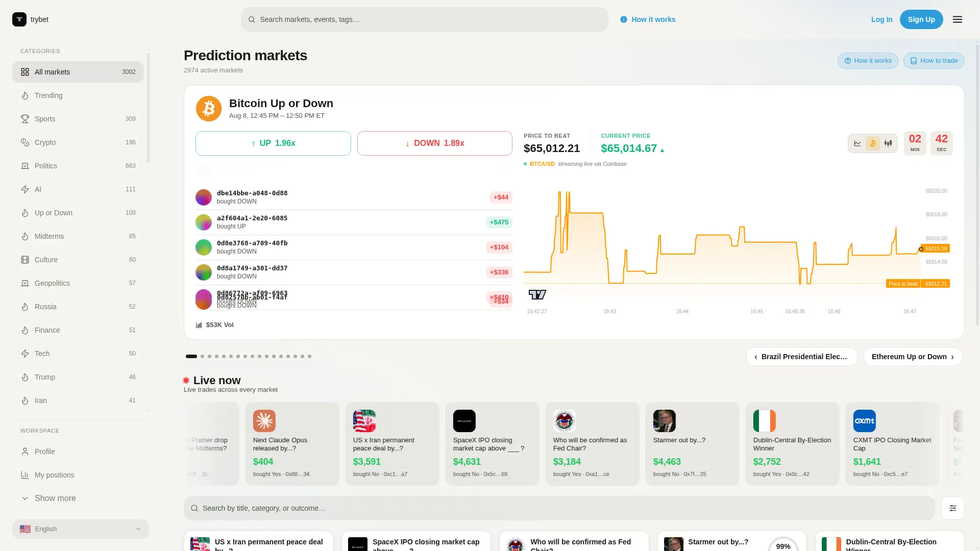Click the trybet logo icon

[19, 19]
